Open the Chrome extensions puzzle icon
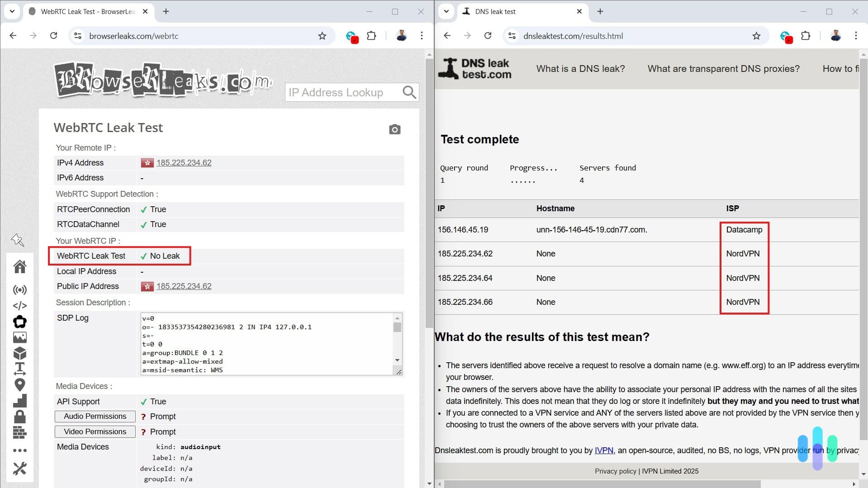868x488 pixels. 371,36
